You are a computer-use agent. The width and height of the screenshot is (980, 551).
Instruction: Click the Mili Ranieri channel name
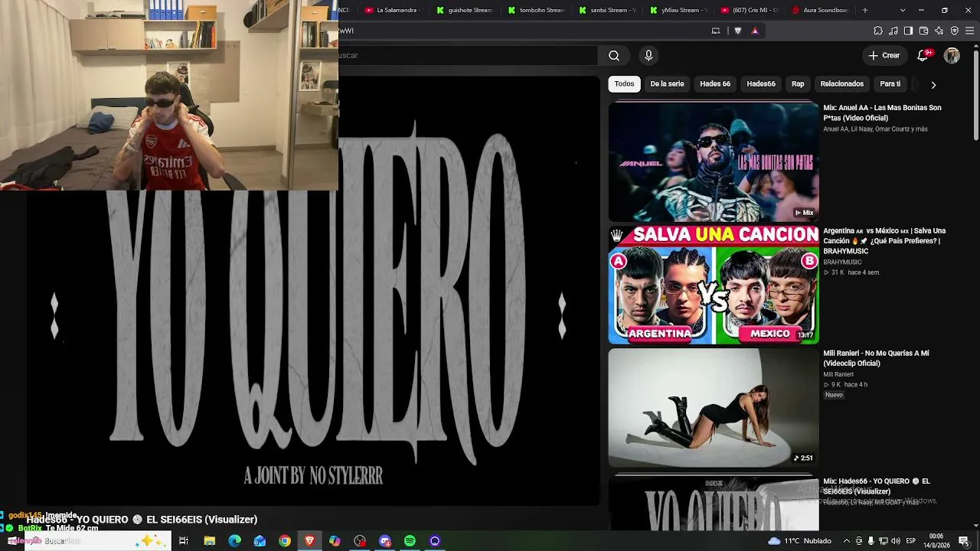click(x=838, y=375)
